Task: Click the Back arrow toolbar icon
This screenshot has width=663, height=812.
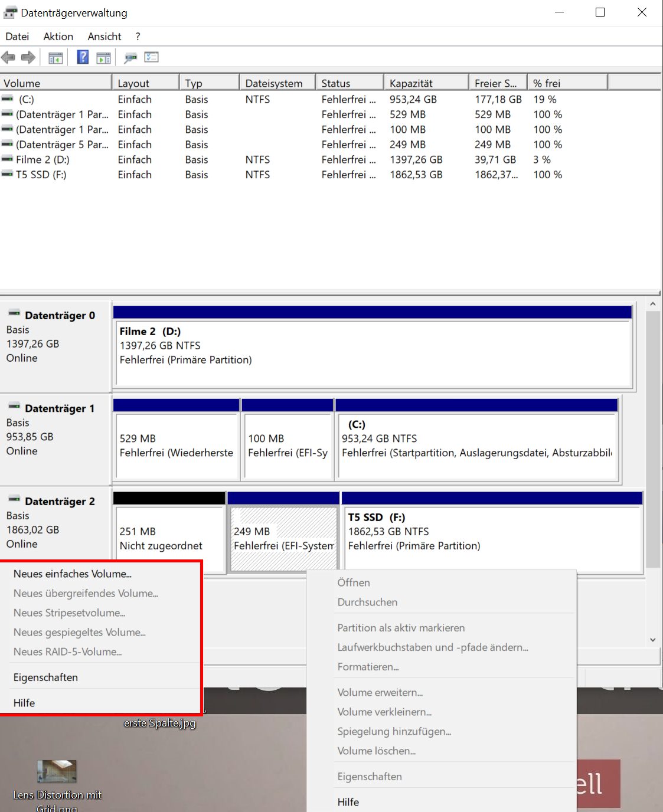Action: [8, 57]
